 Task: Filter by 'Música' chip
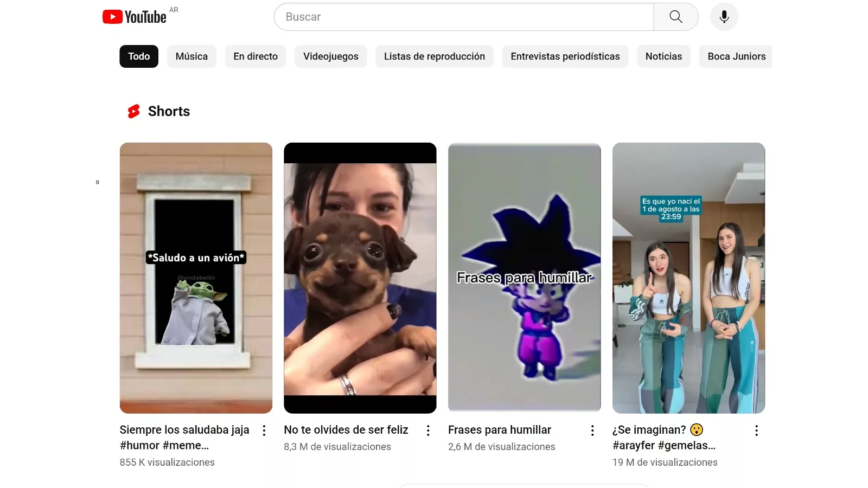click(x=192, y=56)
